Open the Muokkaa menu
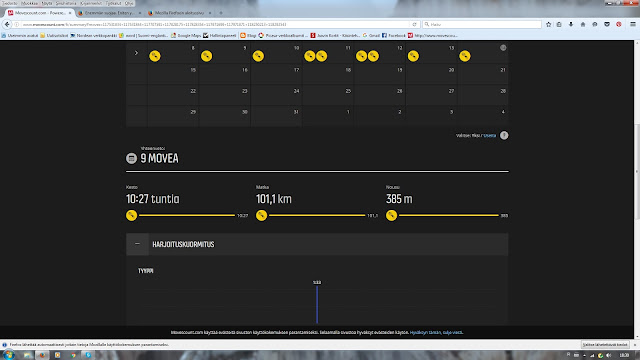The width and height of the screenshot is (640, 360). coord(29,3)
